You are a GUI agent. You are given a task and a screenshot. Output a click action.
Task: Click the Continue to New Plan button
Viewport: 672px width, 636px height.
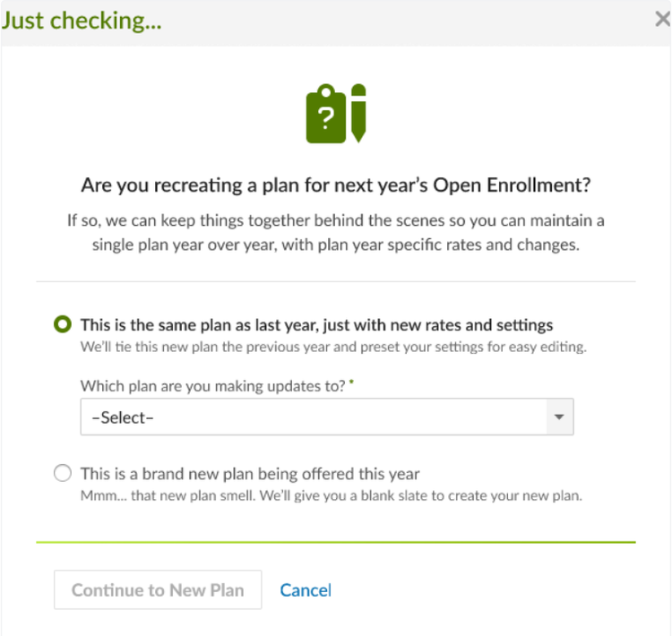158,589
